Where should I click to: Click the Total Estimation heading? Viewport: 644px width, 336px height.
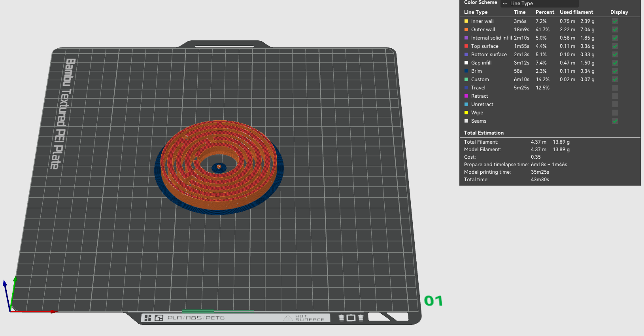coord(483,133)
